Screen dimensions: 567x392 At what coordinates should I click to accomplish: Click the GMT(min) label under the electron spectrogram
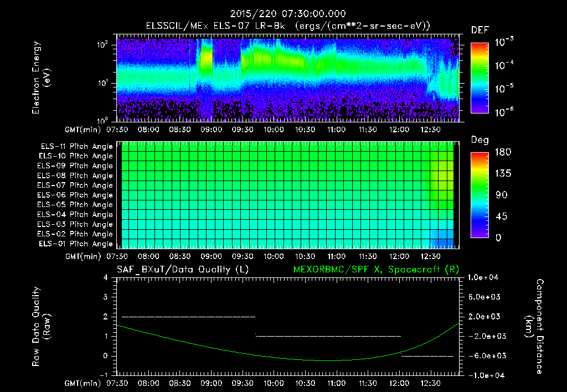(83, 130)
